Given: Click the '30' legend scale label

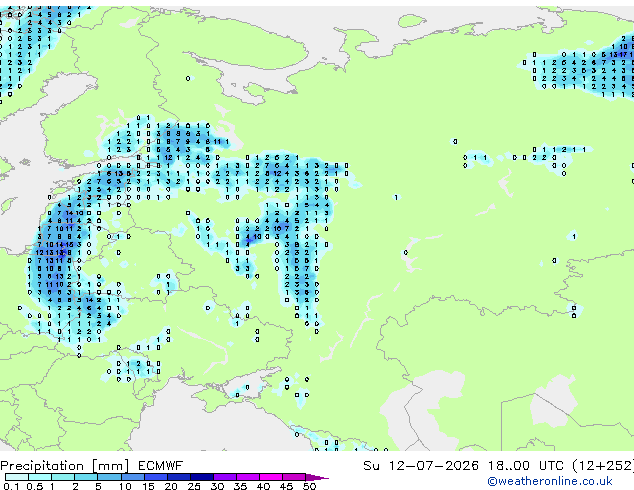Looking at the screenshot, I should tap(217, 486).
